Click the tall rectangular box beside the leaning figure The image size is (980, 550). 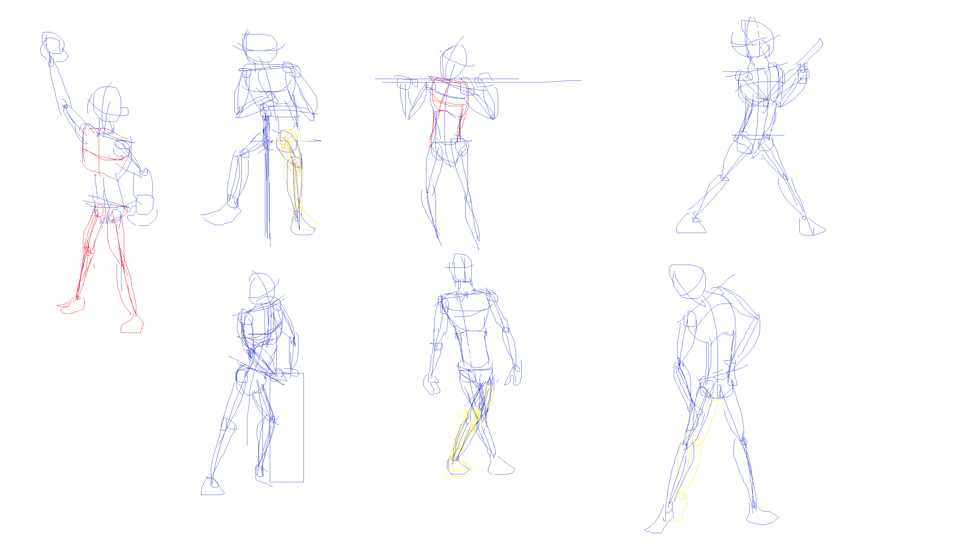tap(287, 428)
